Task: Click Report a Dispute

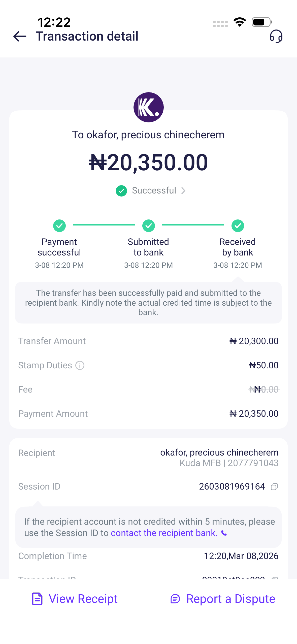Action: 230,599
